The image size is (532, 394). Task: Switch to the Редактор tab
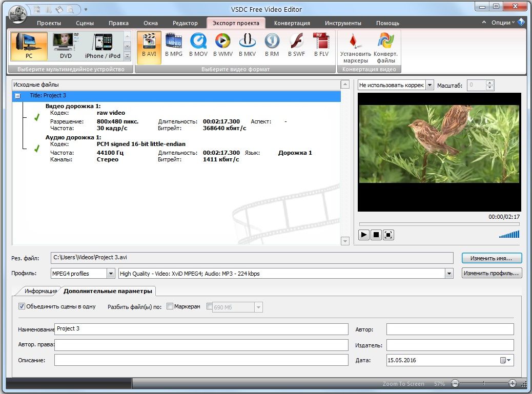click(x=185, y=23)
